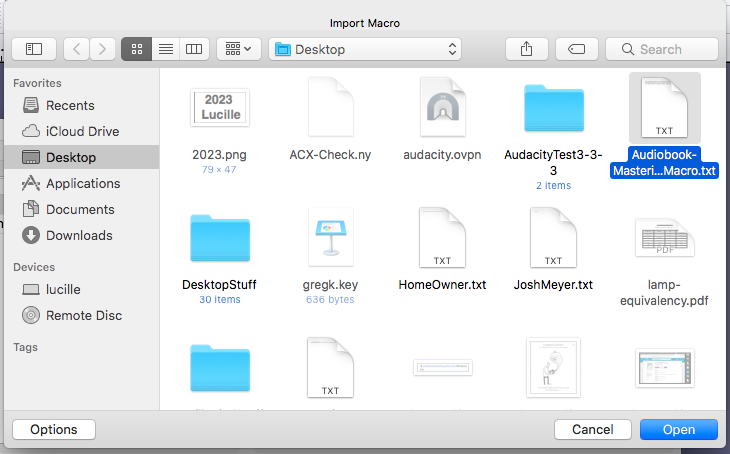Go back to previous folder
This screenshot has height=454, width=730.
(77, 49)
